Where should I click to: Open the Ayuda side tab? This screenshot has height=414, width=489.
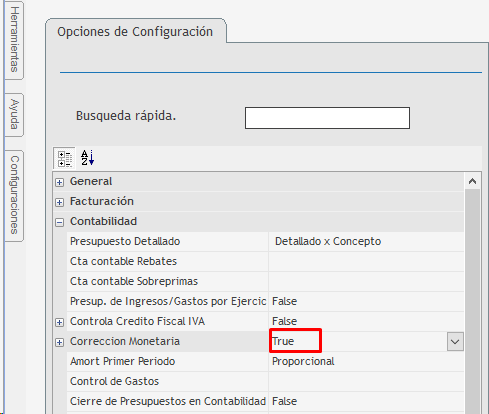[x=14, y=114]
